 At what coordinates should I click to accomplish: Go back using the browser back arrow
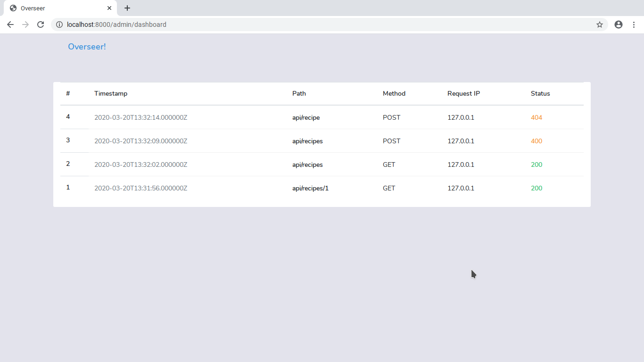pyautogui.click(x=10, y=25)
